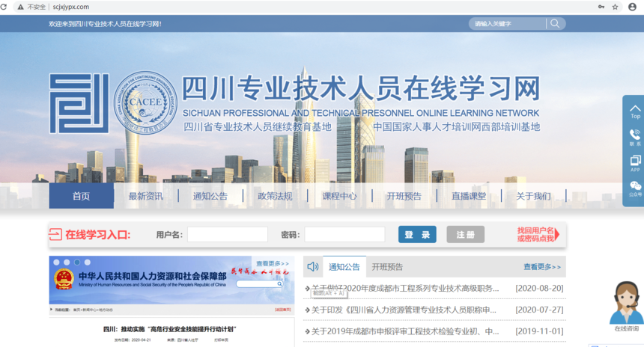Click 找回用户名或密码点我 link
This screenshot has width=644, height=347.
click(538, 234)
